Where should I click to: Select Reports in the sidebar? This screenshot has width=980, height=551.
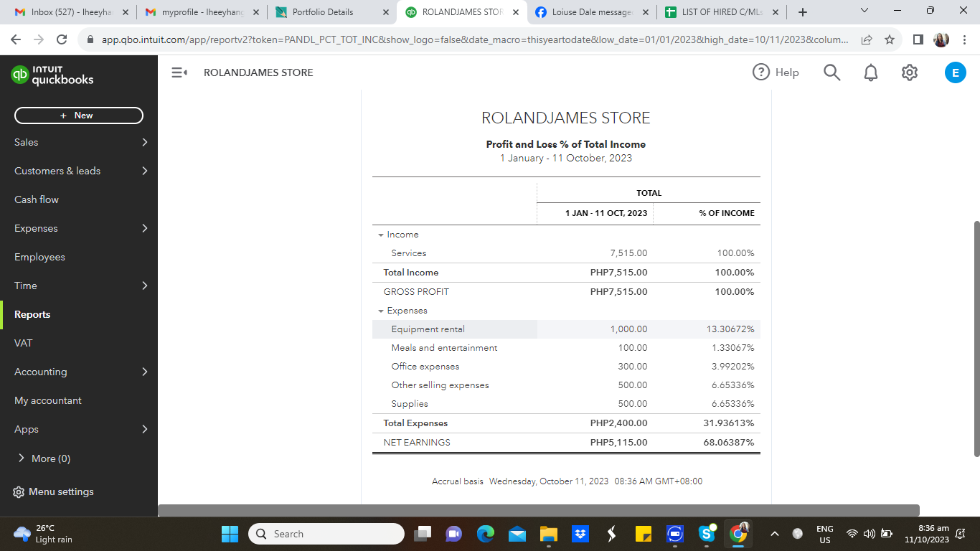32,314
